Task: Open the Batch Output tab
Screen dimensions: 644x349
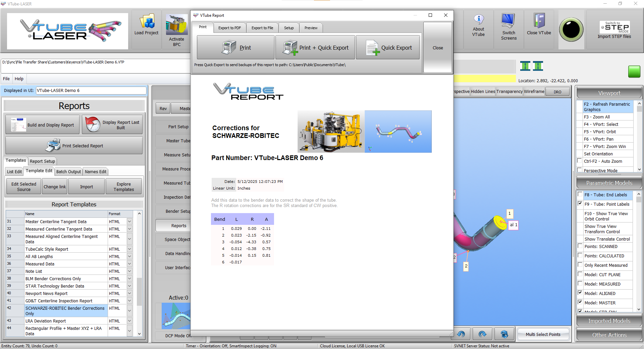Action: click(68, 171)
